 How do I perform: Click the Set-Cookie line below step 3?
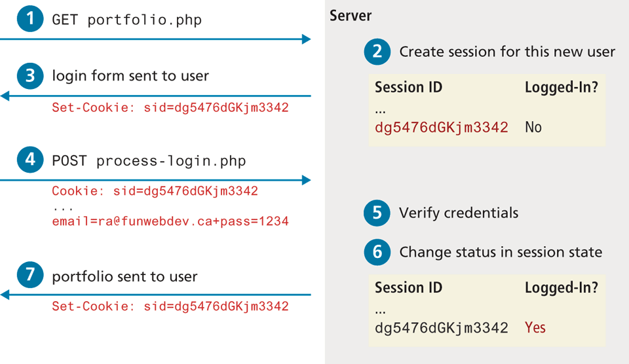(x=170, y=107)
